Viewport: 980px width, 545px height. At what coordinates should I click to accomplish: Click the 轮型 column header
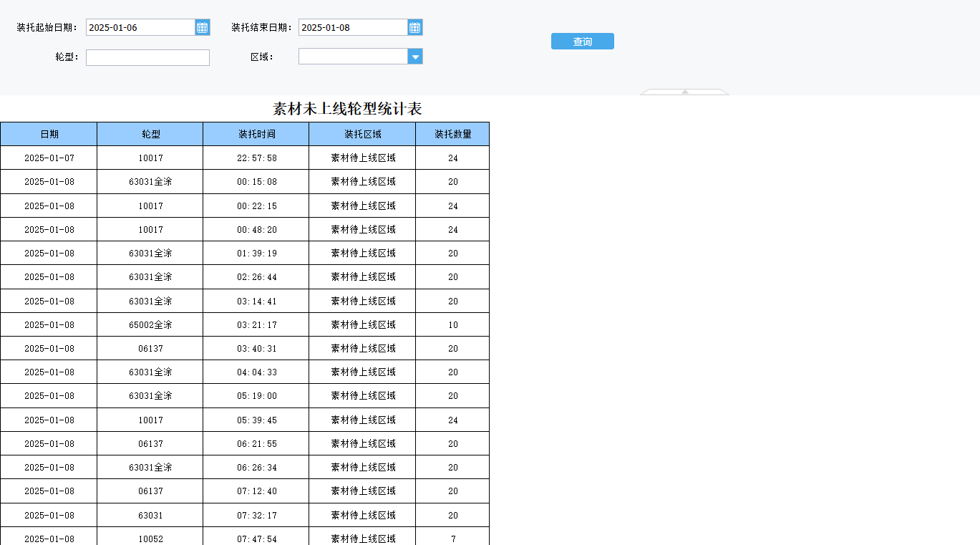(150, 134)
